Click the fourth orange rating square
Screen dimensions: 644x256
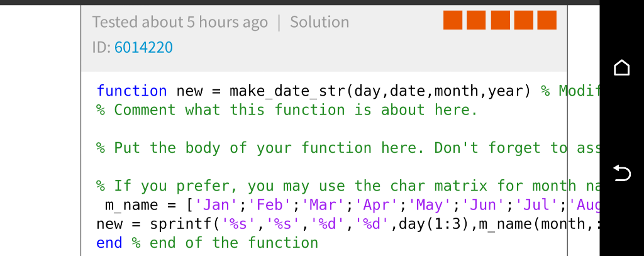(524, 20)
